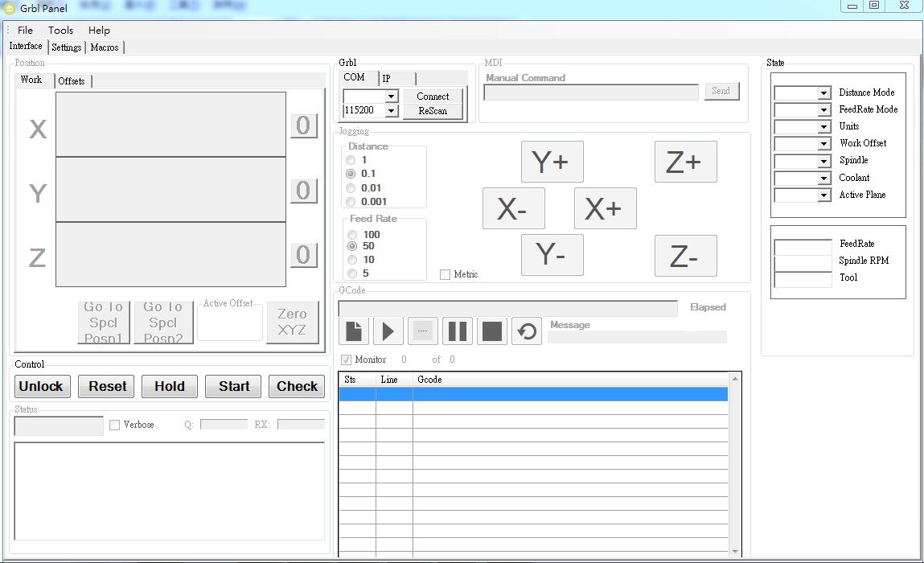Select jog distance 0.001
Viewport: 924px width, 563px height.
point(351,202)
